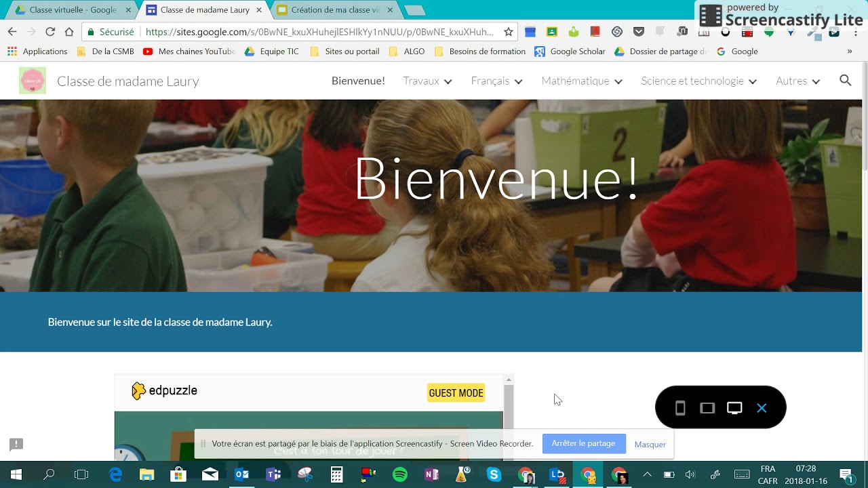Click the edpuzzle video thumbnail
868x488 pixels.
point(309,436)
